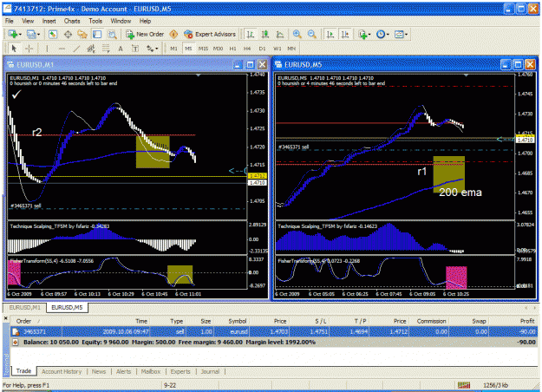Select the Crosshair tool
Screen dimensions: 542x392
[x=29, y=49]
